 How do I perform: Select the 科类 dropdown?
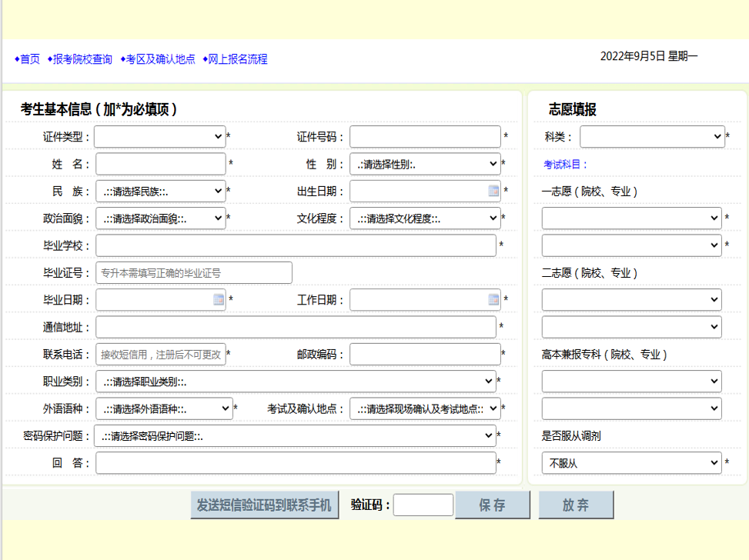point(651,137)
